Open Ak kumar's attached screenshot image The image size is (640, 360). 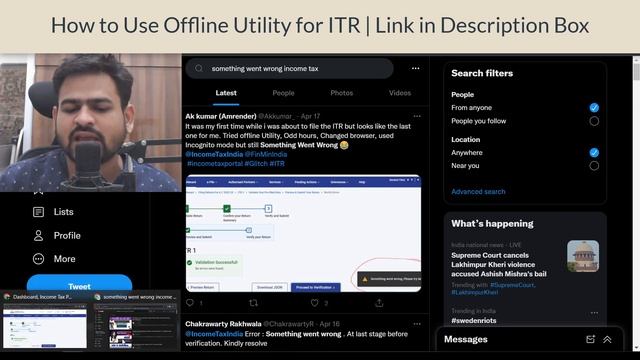pos(303,233)
